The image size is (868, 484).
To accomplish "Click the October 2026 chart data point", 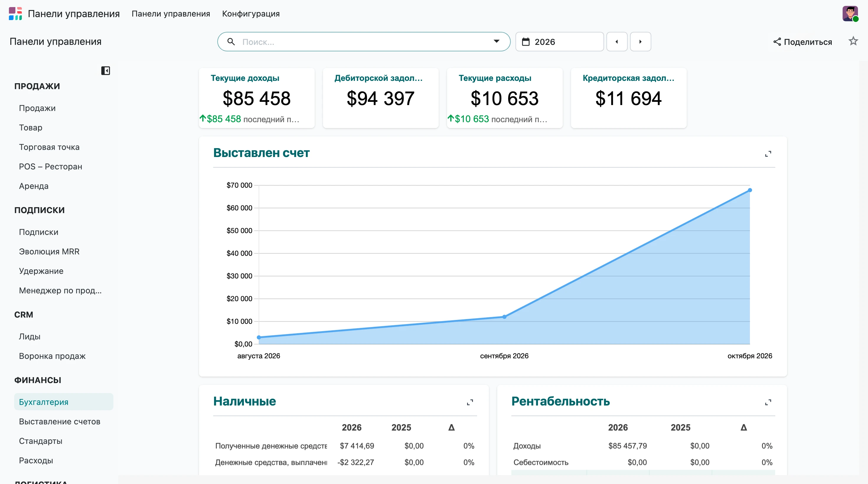I will [750, 190].
